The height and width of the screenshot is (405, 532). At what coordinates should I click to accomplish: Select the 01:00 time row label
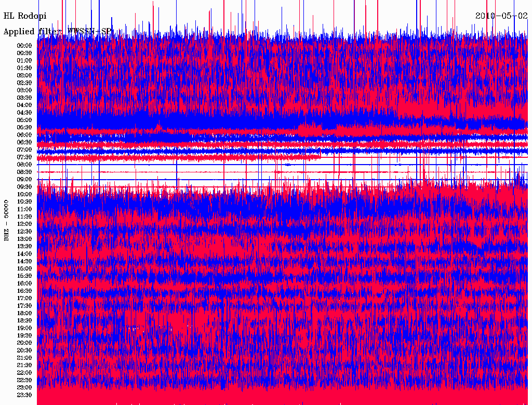pyautogui.click(x=24, y=60)
